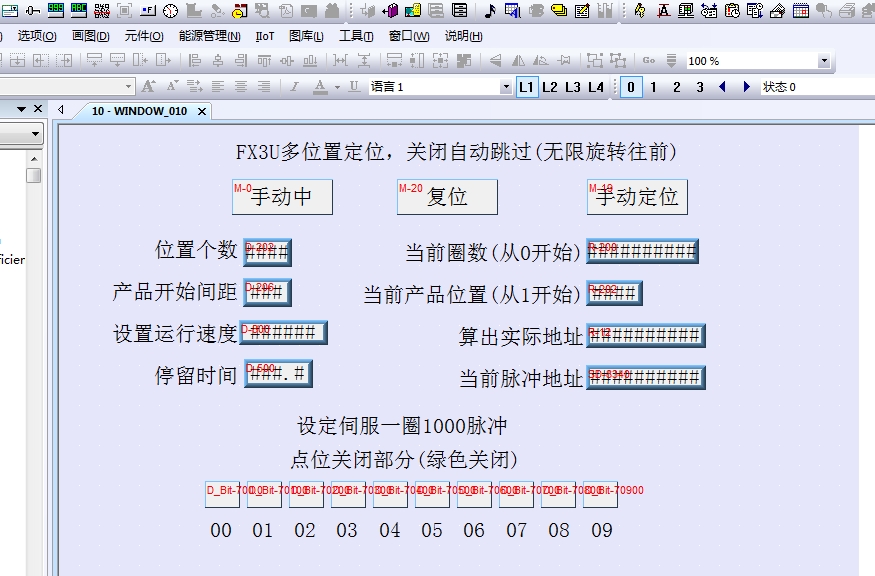This screenshot has width=875, height=576.
Task: Toggle layer L1 button
Action: pos(527,87)
